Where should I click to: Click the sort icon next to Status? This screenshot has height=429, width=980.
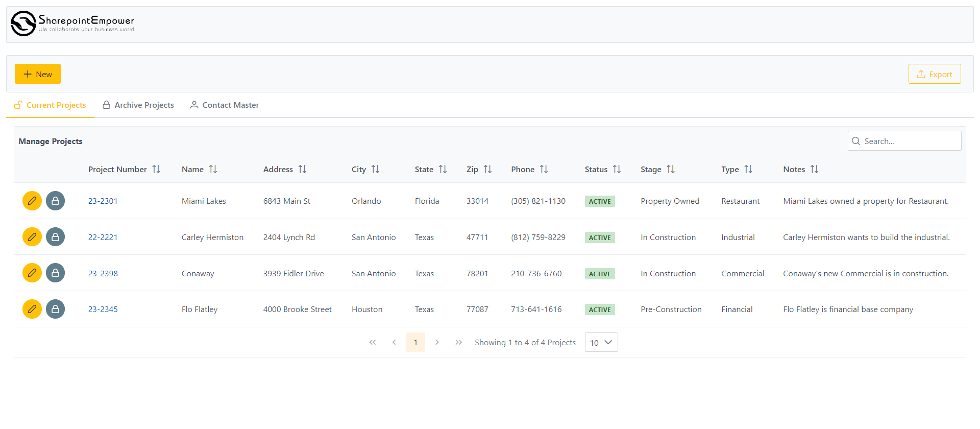pos(617,169)
